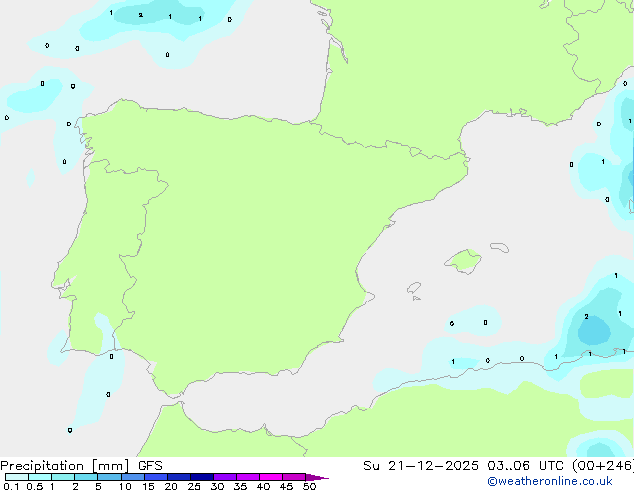The image size is (634, 490).
Task: Click the "45" label under the legend
Action: (x=286, y=486)
